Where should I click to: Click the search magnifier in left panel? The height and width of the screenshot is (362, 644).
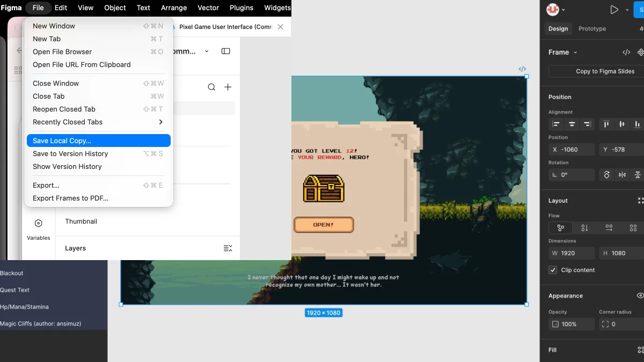[211, 87]
